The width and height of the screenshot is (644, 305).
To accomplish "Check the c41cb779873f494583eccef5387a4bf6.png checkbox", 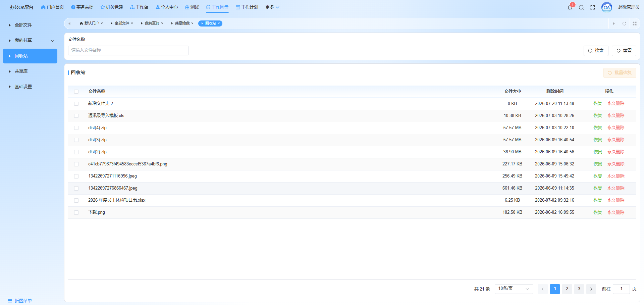I will click(x=76, y=164).
